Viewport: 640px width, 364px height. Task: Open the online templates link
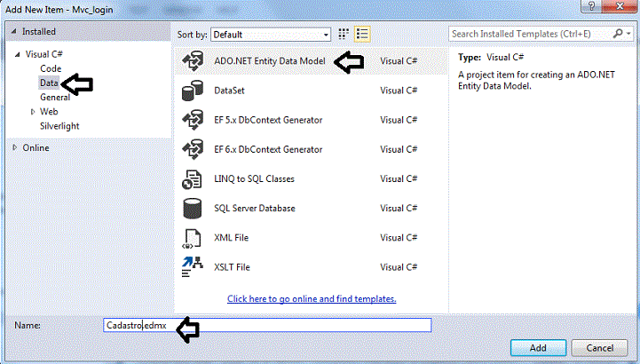coord(312,298)
